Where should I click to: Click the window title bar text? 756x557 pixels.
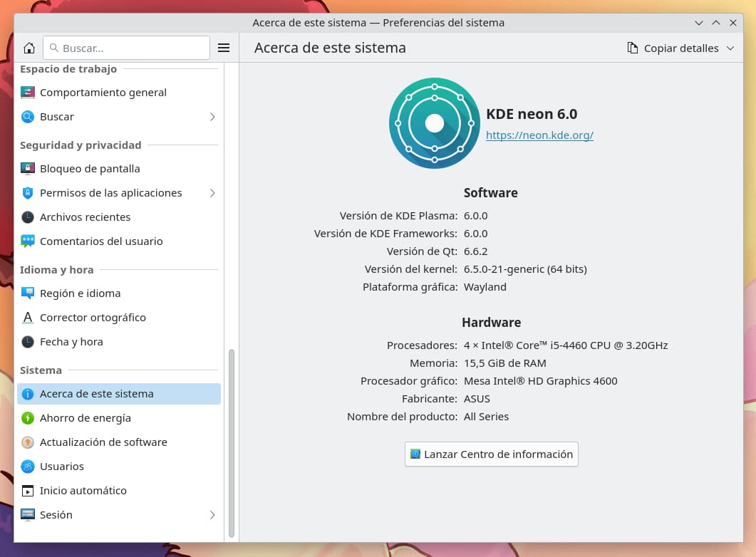[378, 23]
